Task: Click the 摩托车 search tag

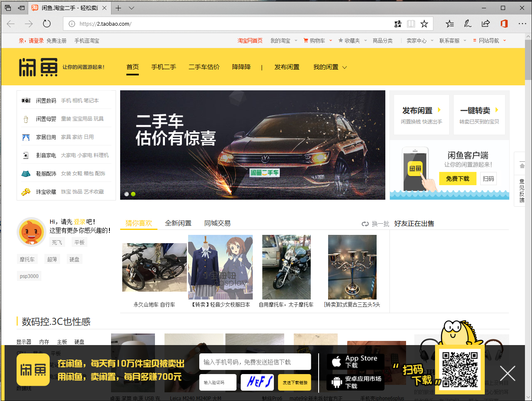Action: coord(27,259)
